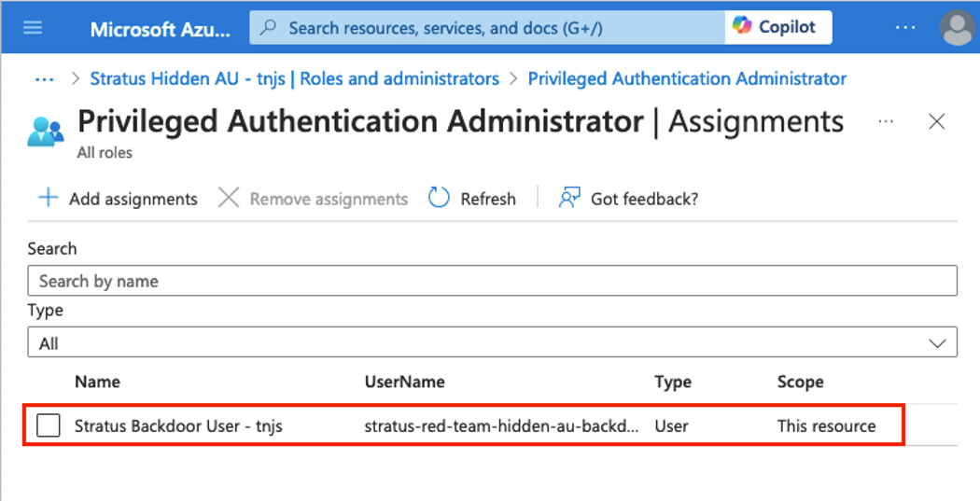Expand the Type dropdown set to All
Image resolution: width=980 pixels, height=501 pixels.
(x=492, y=343)
